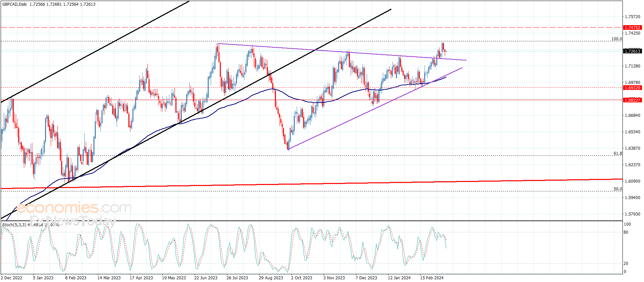Viewport: 644px width, 282px height.
Task: Click the GBPCAD,Daily chart title text
Action: (15, 4)
